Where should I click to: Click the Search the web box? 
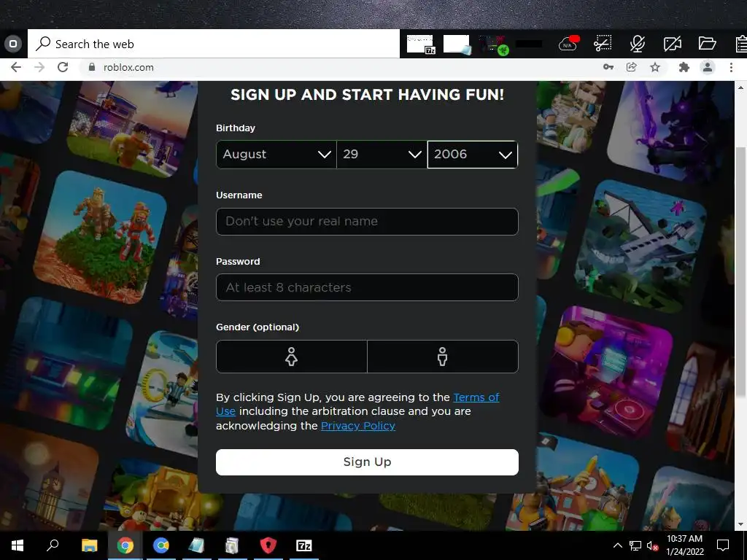point(214,44)
